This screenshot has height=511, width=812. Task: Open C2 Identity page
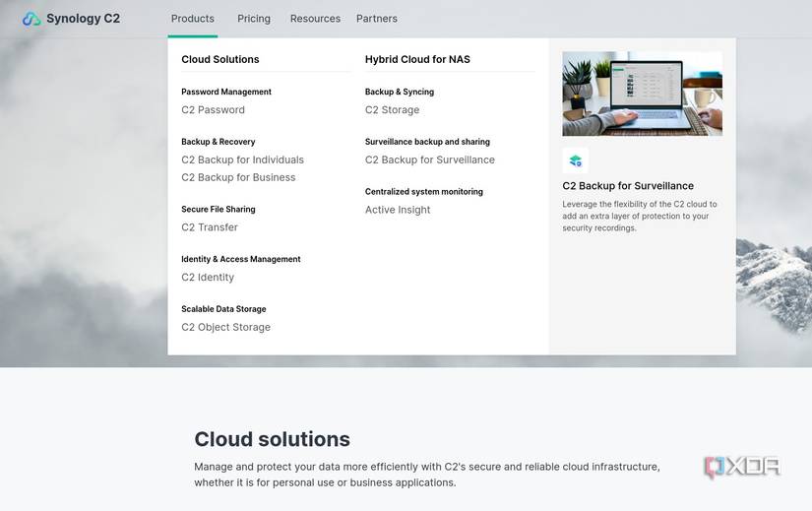pos(208,278)
